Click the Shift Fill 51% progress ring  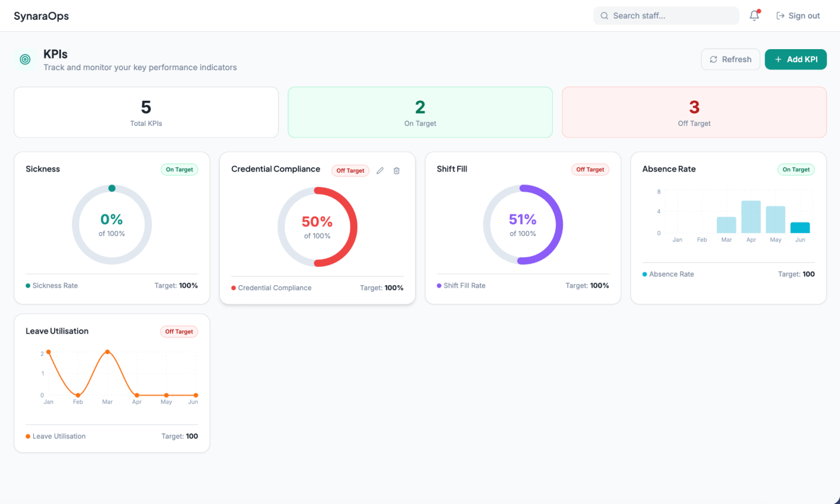523,225
